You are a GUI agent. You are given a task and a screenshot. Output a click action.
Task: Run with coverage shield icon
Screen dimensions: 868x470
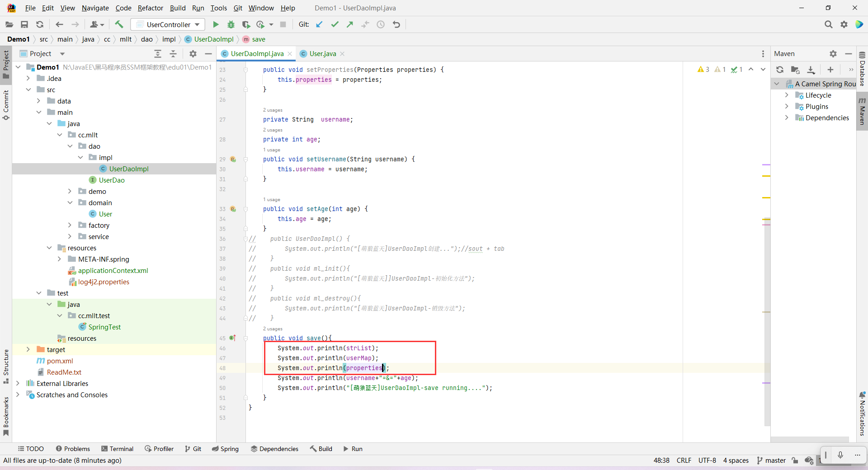(246, 24)
